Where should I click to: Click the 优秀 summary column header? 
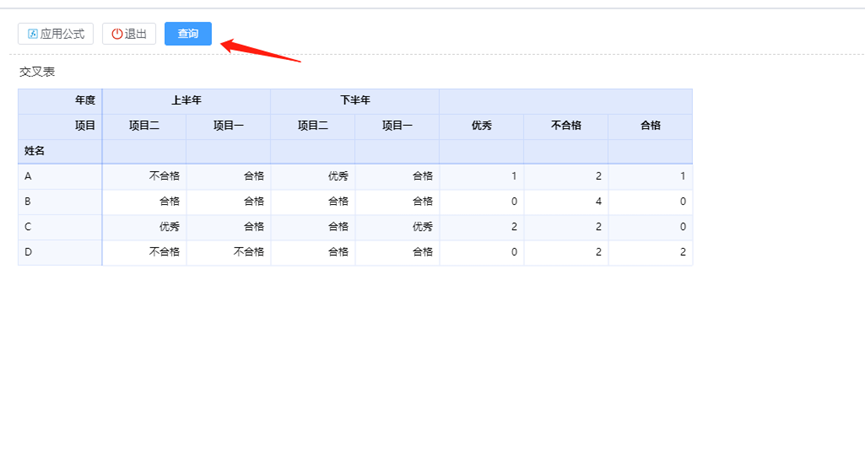(481, 126)
